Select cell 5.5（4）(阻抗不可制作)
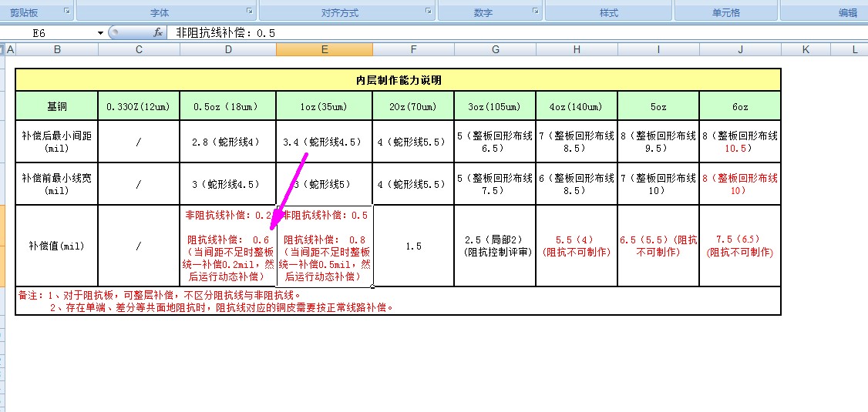 pos(577,246)
